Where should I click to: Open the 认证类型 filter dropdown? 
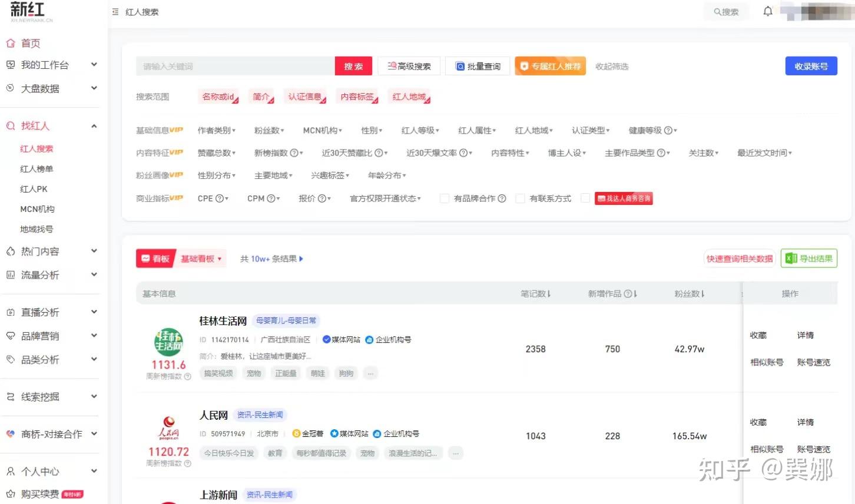click(591, 130)
